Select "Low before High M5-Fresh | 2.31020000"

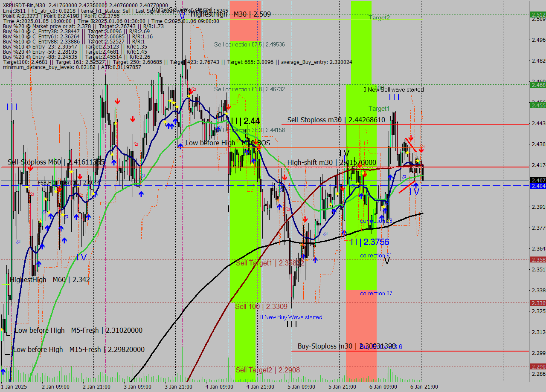coord(78,330)
